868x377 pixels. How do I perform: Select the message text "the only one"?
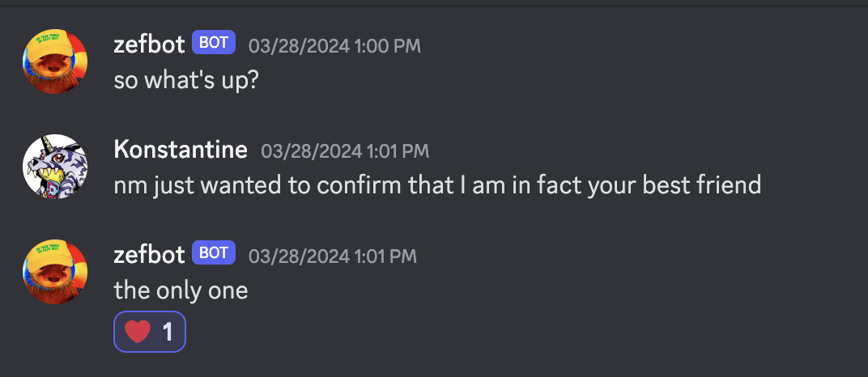[x=181, y=290]
